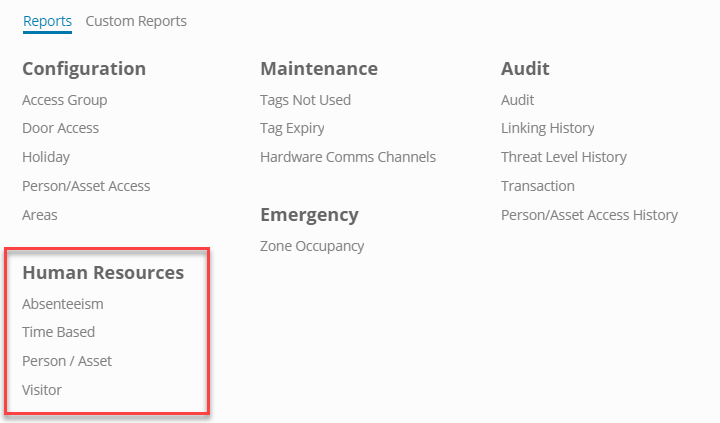Open the Time Based report
The width and height of the screenshot is (720, 423).
click(x=58, y=332)
